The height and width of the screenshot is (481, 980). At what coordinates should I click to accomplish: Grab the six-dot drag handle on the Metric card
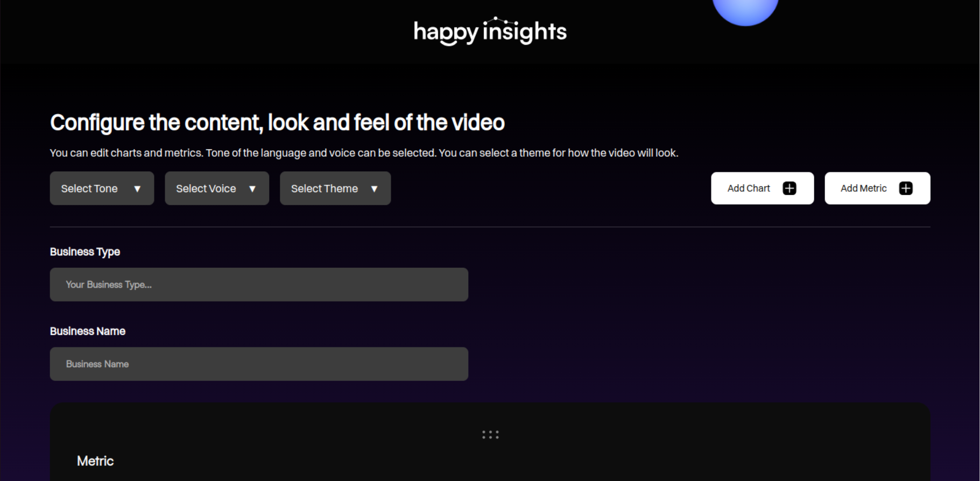(490, 435)
